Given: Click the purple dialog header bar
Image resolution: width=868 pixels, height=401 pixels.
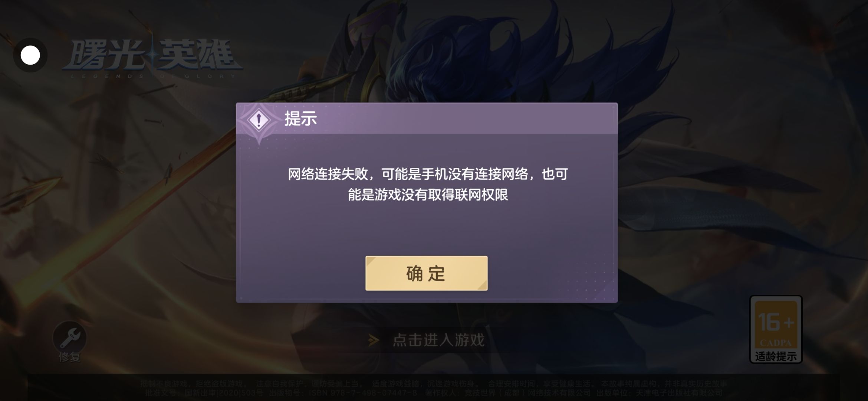Looking at the screenshot, I should tap(427, 118).
